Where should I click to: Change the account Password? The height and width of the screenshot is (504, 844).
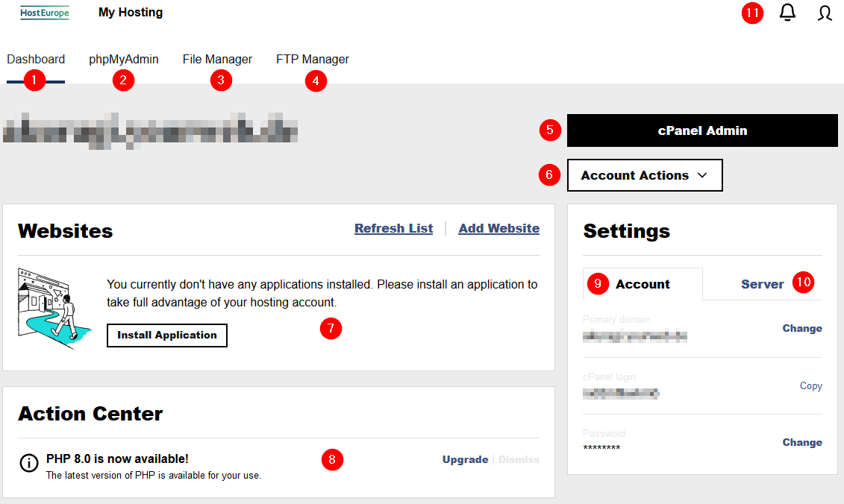tap(802, 442)
